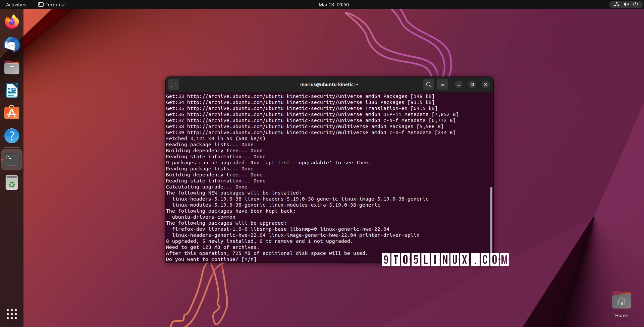Open the Files application in the dock

click(12, 67)
